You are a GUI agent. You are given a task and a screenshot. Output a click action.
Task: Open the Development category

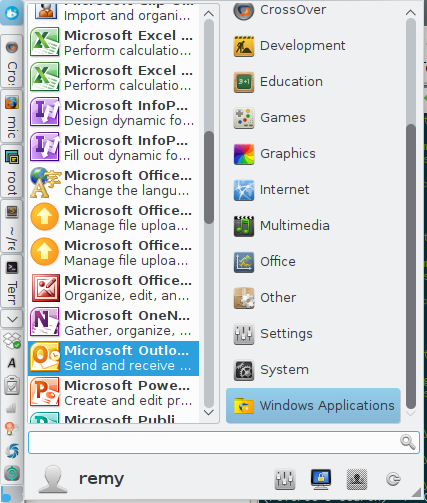click(x=313, y=46)
